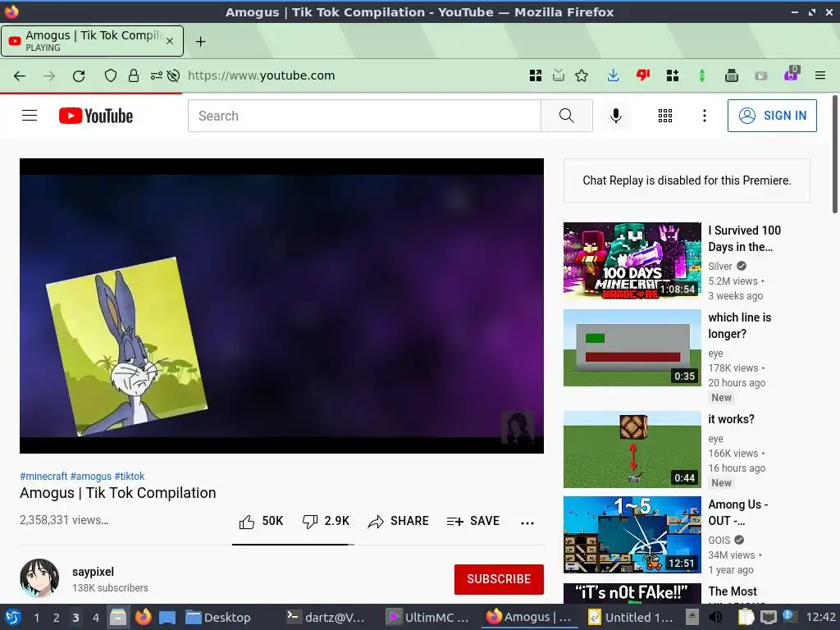Viewport: 840px width, 630px height.
Task: Dislike the video with thumbs-down icon
Action: point(309,522)
